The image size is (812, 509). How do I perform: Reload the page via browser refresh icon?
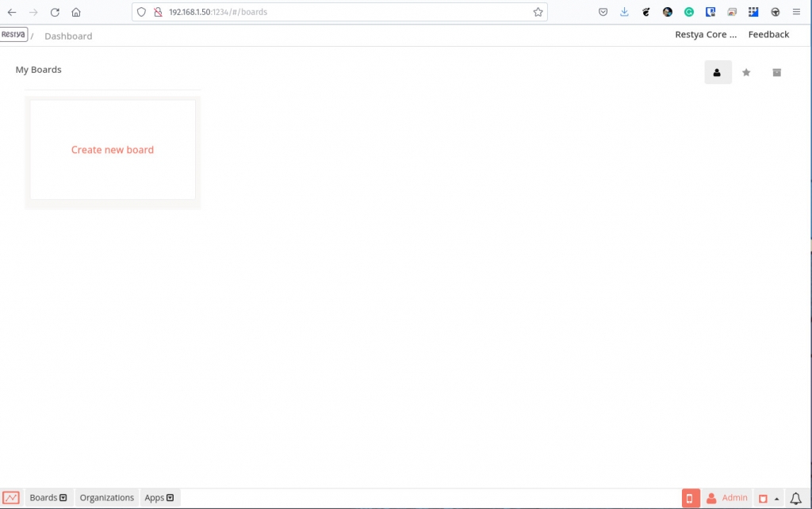54,12
